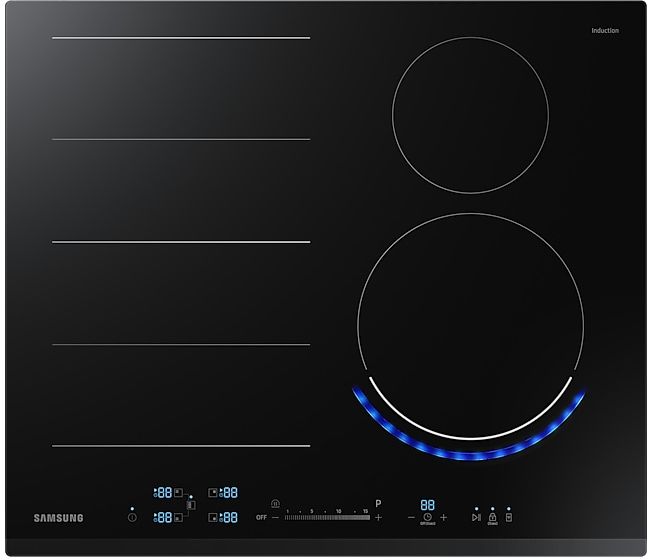Viewport: 648px width, 560px height.
Task: Tap the timer clock icon
Action: (428, 517)
